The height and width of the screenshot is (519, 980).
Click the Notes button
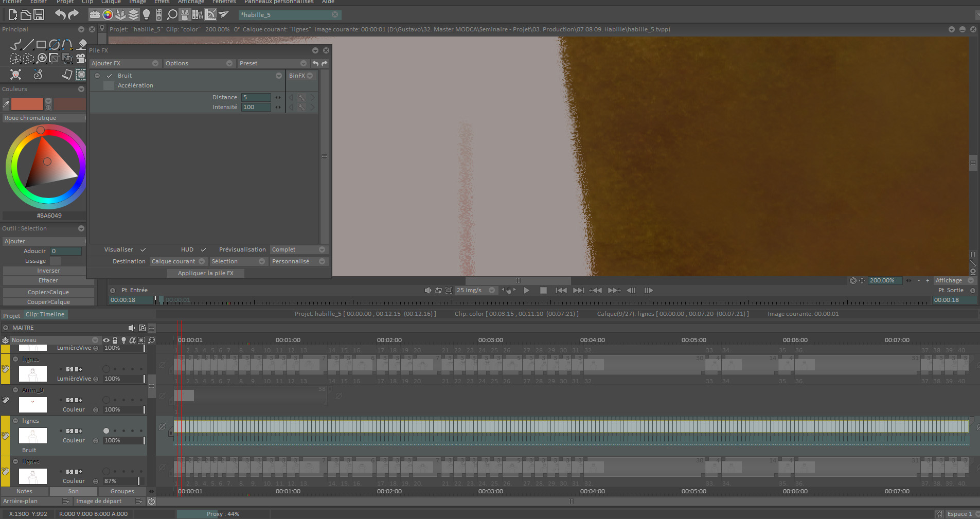coord(24,491)
